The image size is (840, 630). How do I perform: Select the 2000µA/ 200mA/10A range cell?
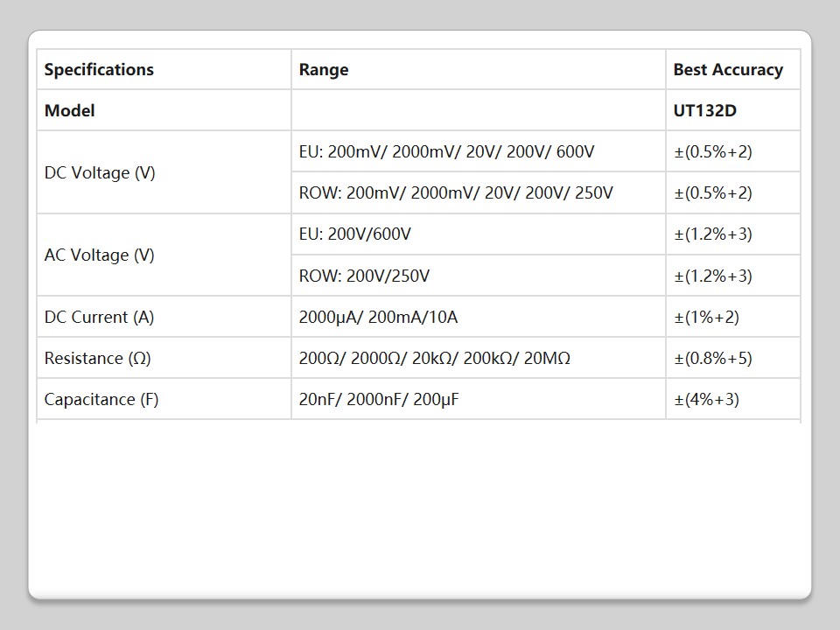point(378,318)
